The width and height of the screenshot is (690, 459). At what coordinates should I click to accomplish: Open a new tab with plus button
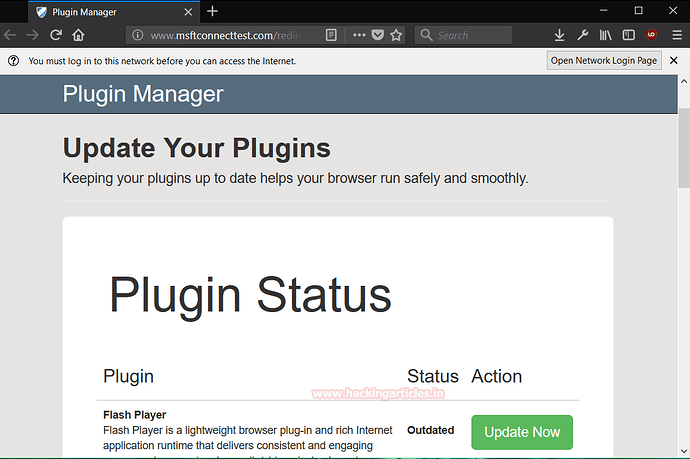point(212,11)
